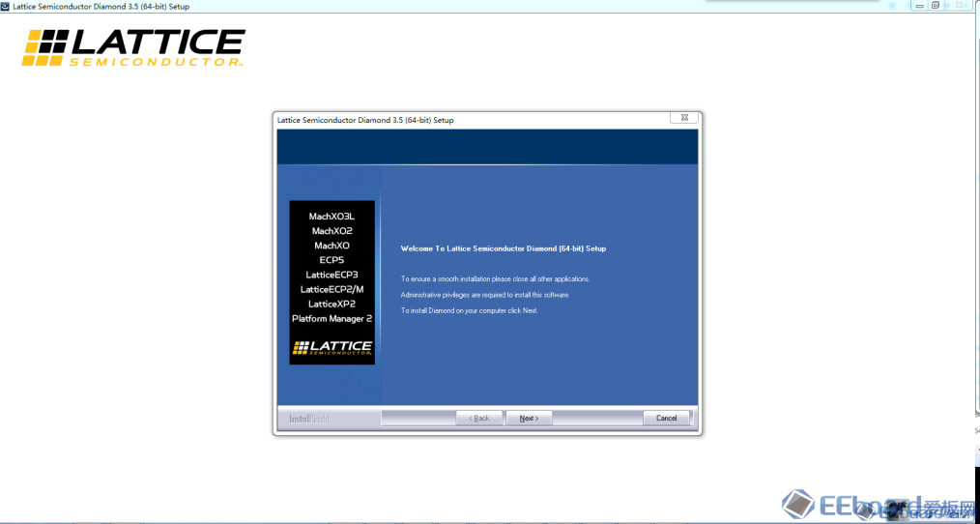Minimize the outer setup window
Image resolution: width=980 pixels, height=524 pixels.
[917, 6]
